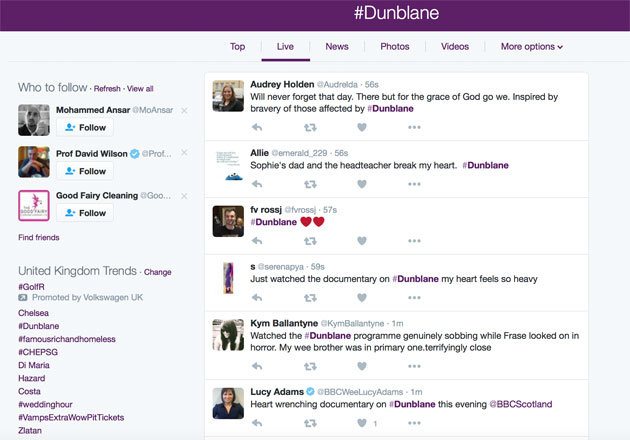
Task: Follow Prof David Wilson
Action: [x=85, y=171]
